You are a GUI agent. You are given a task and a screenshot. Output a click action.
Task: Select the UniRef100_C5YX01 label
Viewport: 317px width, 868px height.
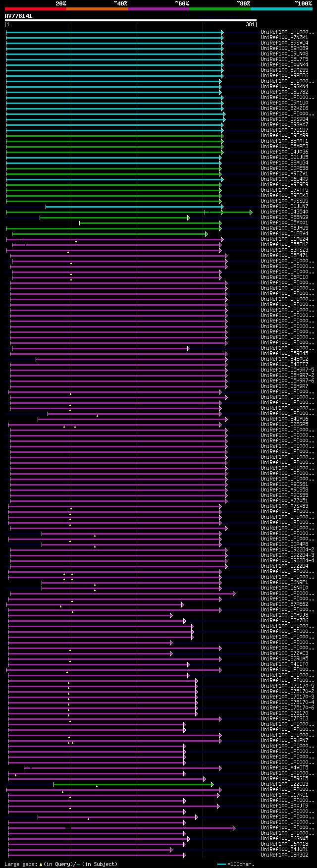[284, 222]
